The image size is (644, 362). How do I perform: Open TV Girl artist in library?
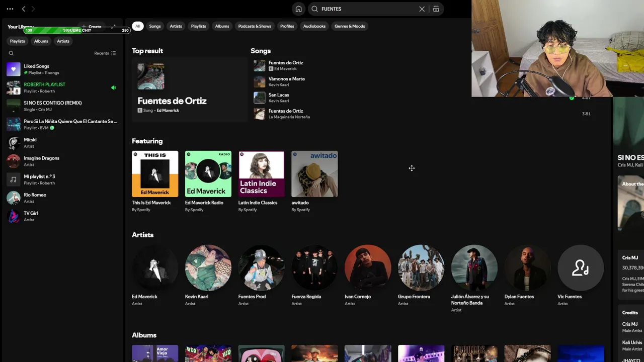point(62,216)
